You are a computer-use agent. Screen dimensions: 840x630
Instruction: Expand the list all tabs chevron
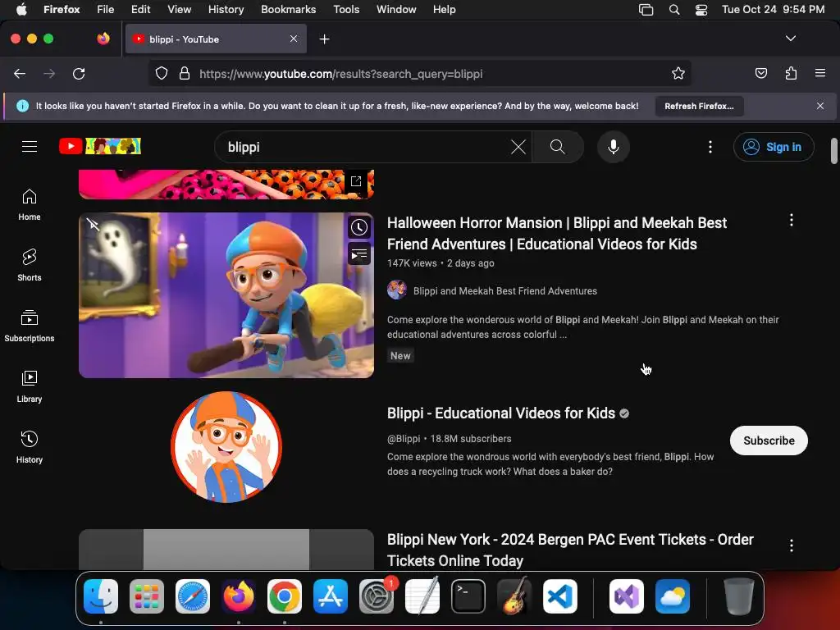point(791,39)
